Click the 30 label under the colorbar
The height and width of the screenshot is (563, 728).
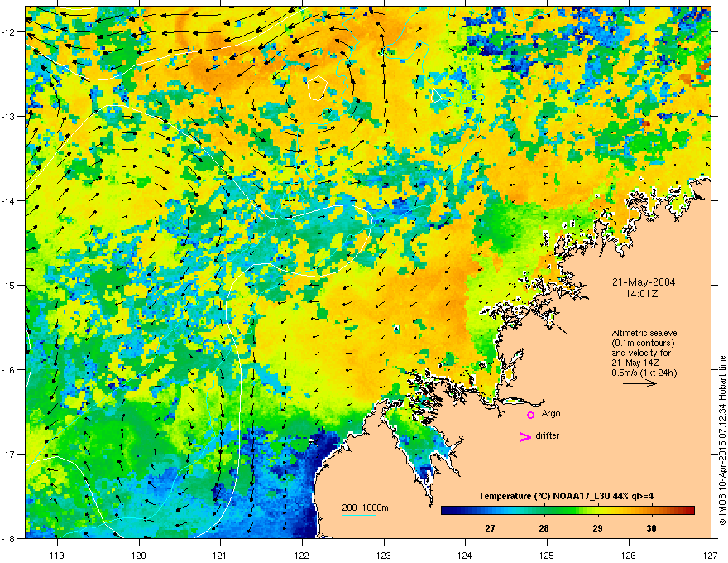pyautogui.click(x=651, y=528)
